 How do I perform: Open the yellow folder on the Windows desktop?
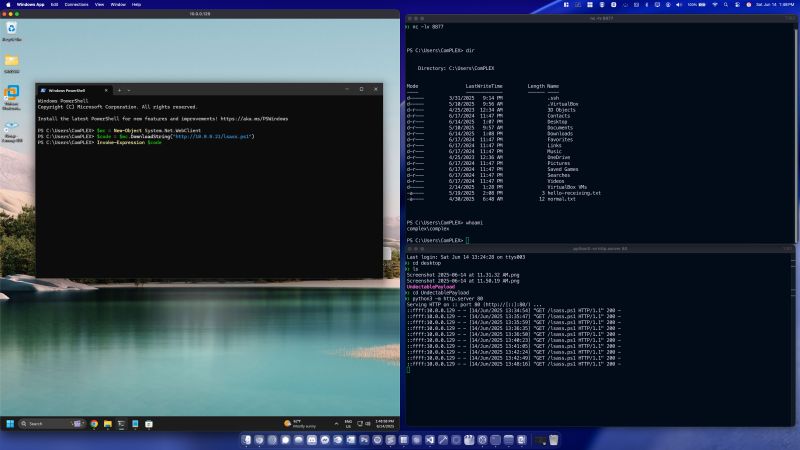pos(12,62)
